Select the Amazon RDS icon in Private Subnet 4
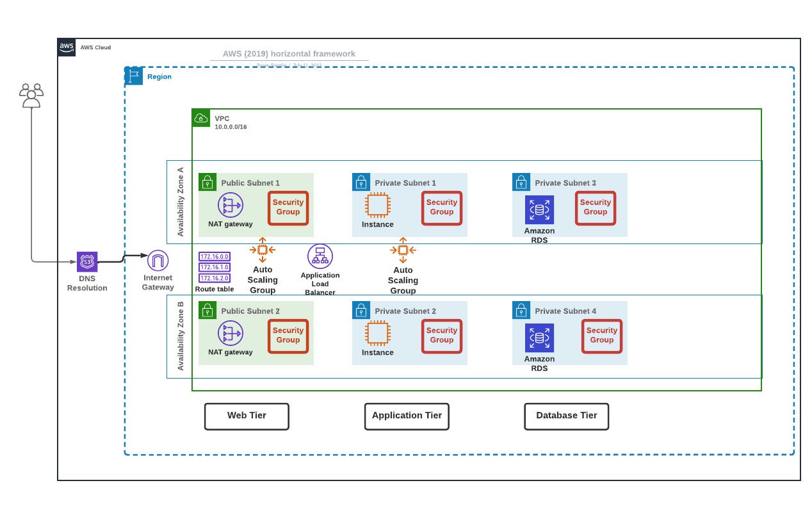 pyautogui.click(x=539, y=337)
